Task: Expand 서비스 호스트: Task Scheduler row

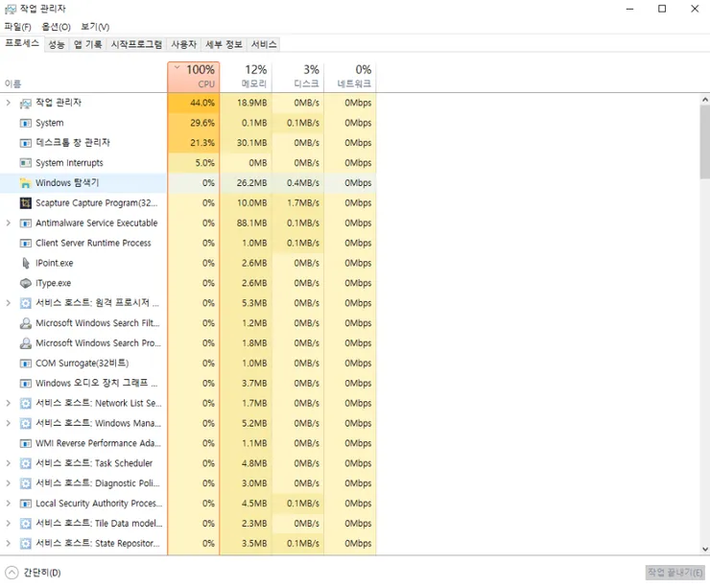Action: pos(8,463)
